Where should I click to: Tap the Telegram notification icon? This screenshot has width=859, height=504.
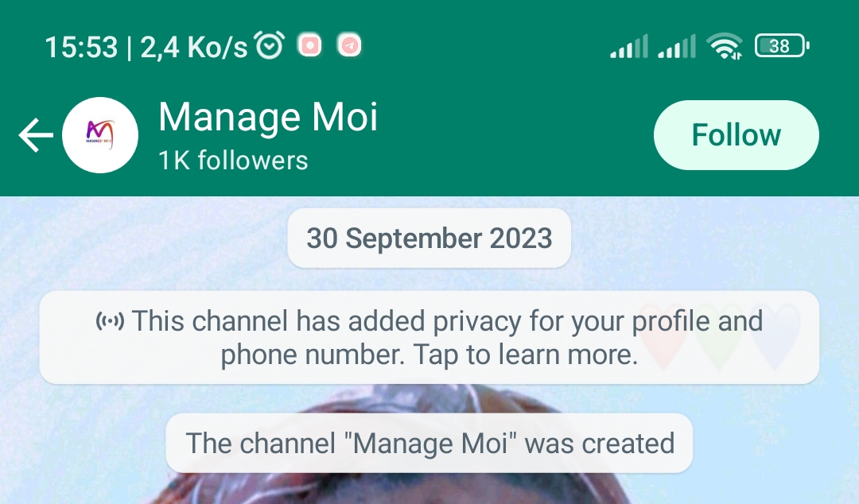(x=349, y=45)
